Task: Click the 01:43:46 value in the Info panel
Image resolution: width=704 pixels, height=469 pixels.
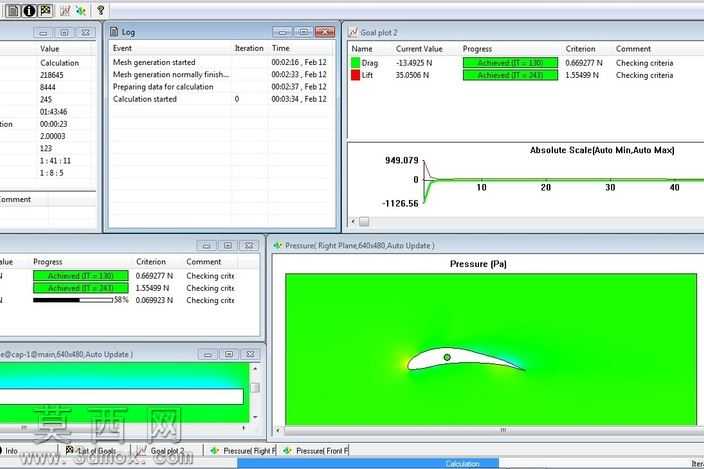Action: click(x=53, y=112)
